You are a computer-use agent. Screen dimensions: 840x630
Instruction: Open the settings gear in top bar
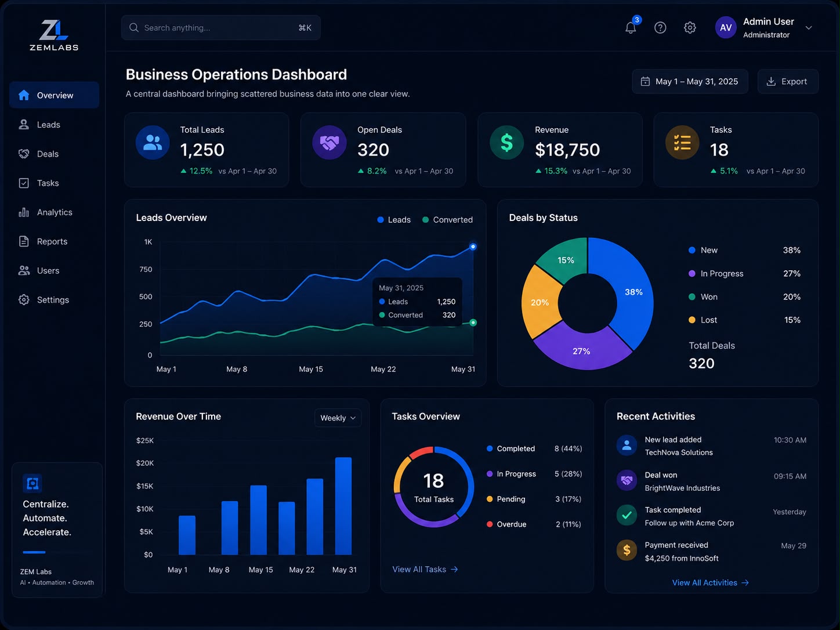pos(690,27)
